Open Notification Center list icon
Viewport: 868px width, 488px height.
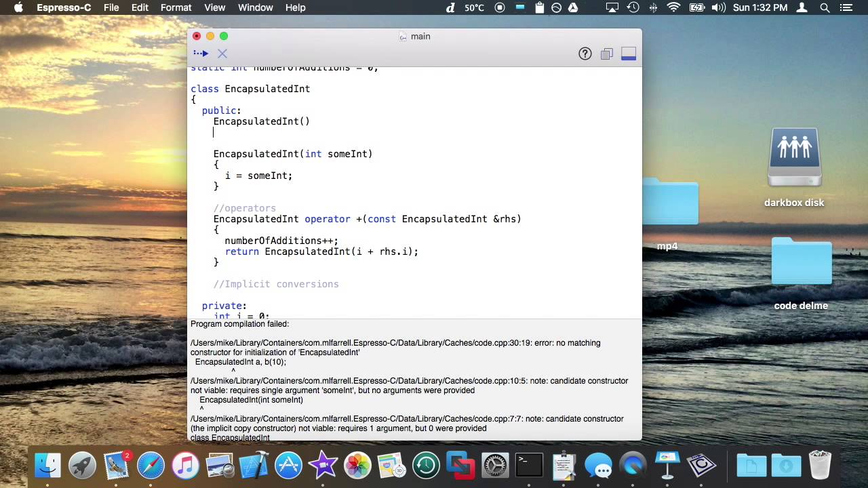tap(846, 7)
